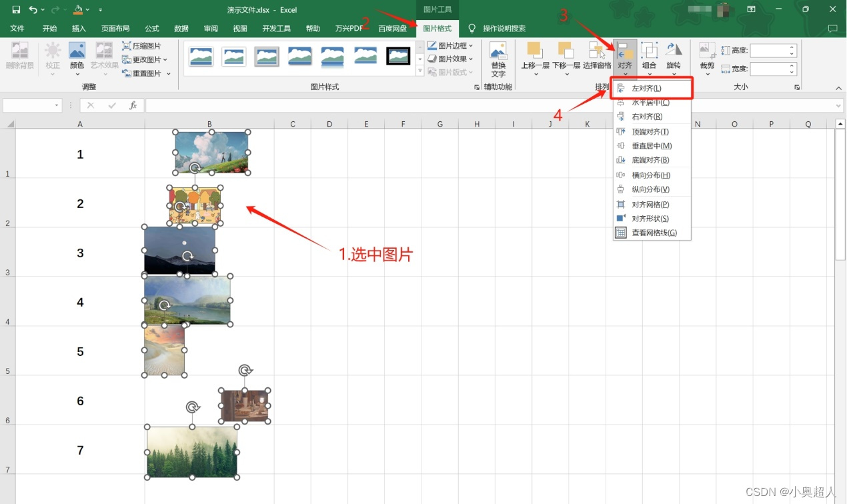Choose Align Bottom (底端对齐) from the menu
The height and width of the screenshot is (504, 847).
(x=652, y=160)
